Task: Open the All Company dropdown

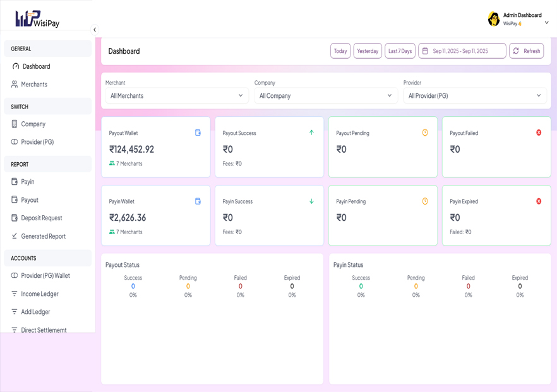Action: (326, 95)
